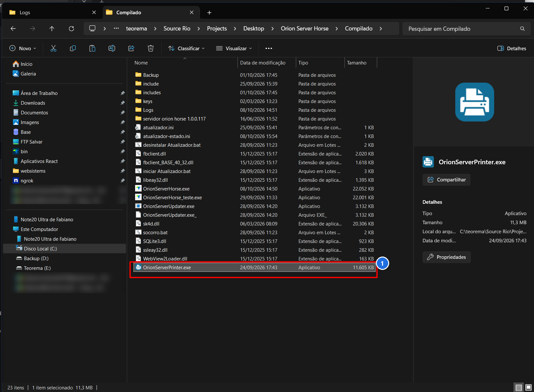Click the Paste clipboard icon

92,48
